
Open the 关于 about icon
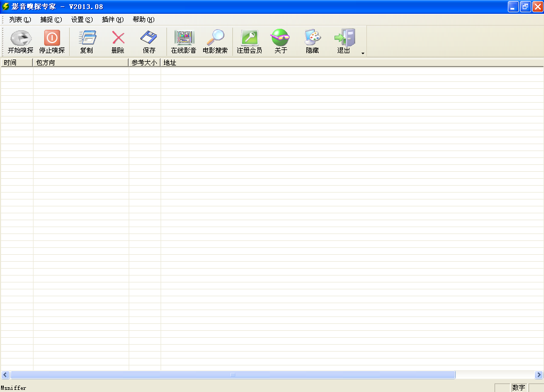pyautogui.click(x=280, y=37)
